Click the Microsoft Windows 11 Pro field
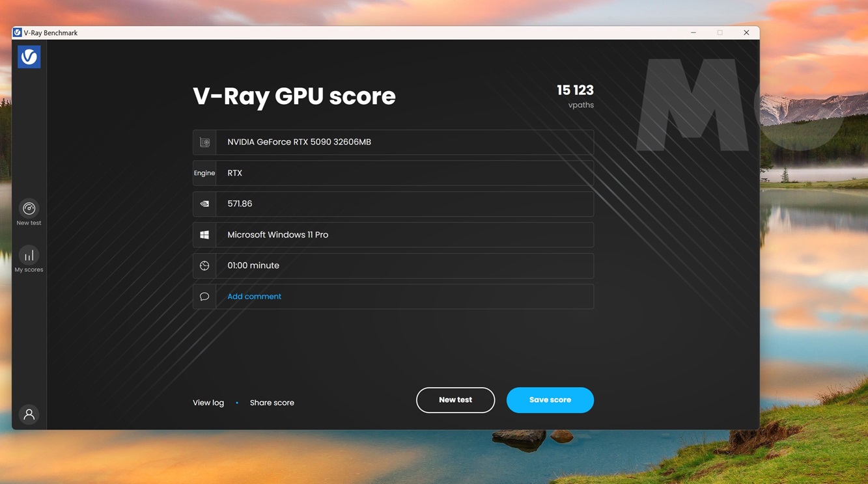 click(404, 235)
